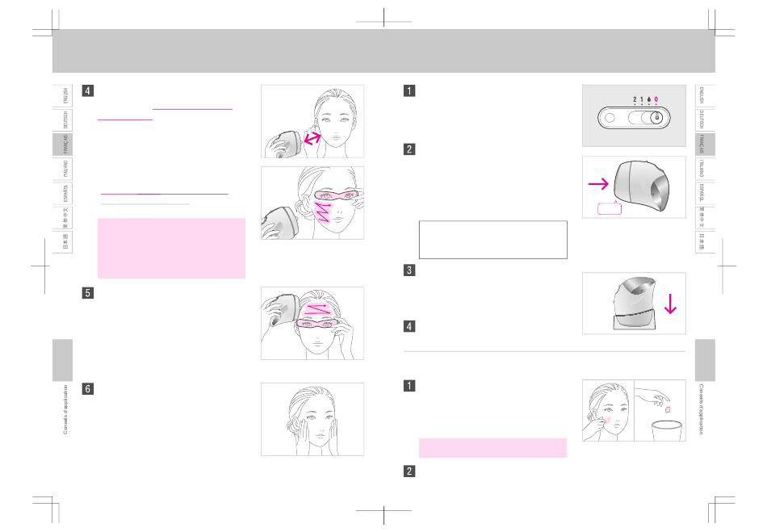Click the trash bin in the discard illustration
The image size is (767, 532).
pyautogui.click(x=667, y=431)
